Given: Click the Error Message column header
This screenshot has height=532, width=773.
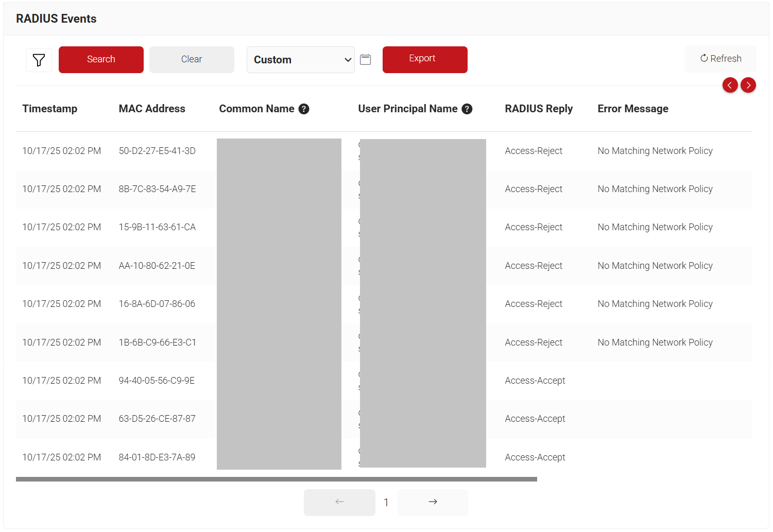Looking at the screenshot, I should 633,109.
